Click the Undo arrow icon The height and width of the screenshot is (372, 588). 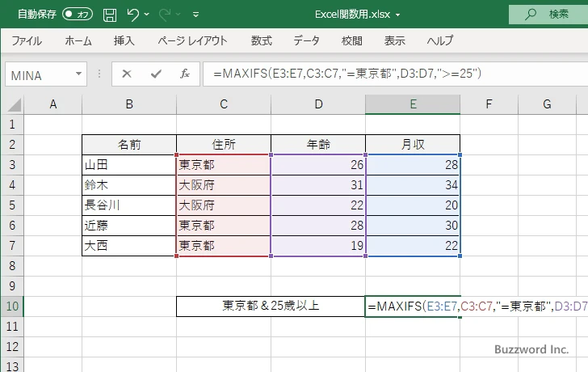click(132, 15)
